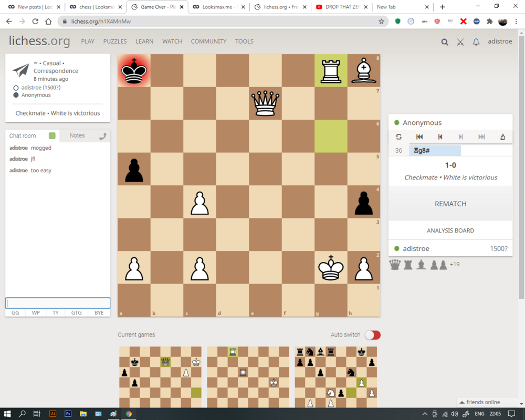This screenshot has width=525, height=420.
Task: Step back one move
Action: click(440, 136)
